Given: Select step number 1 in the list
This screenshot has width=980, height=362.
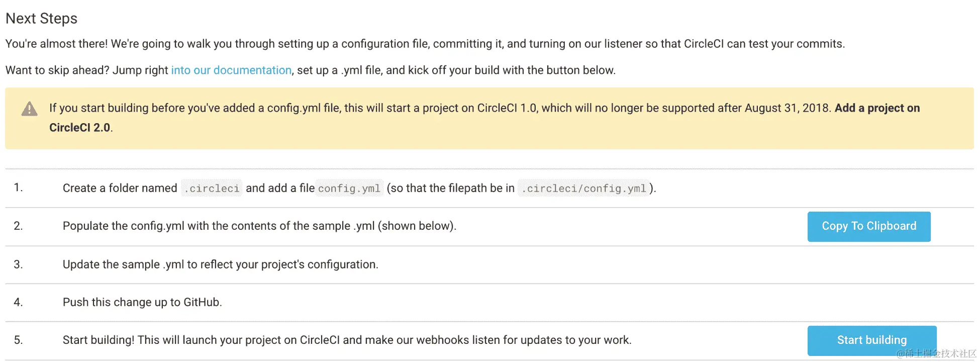Looking at the screenshot, I should click(18, 188).
